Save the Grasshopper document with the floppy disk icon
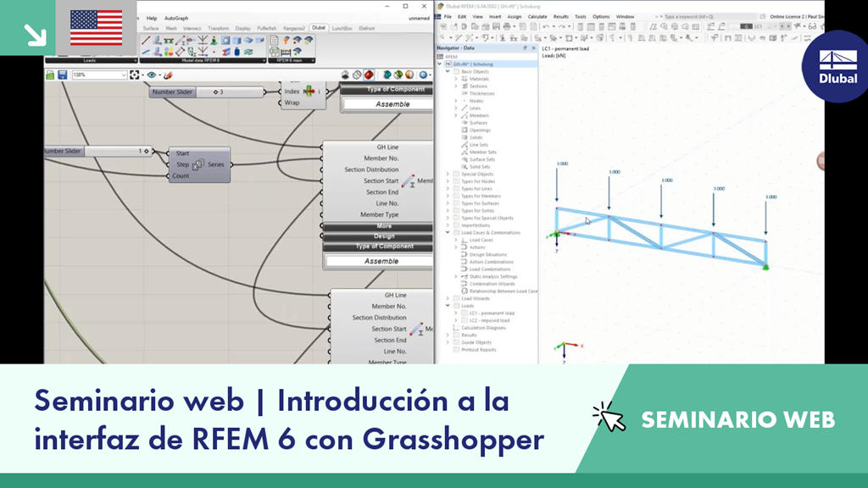Viewport: 868px width, 488px height. (63, 75)
